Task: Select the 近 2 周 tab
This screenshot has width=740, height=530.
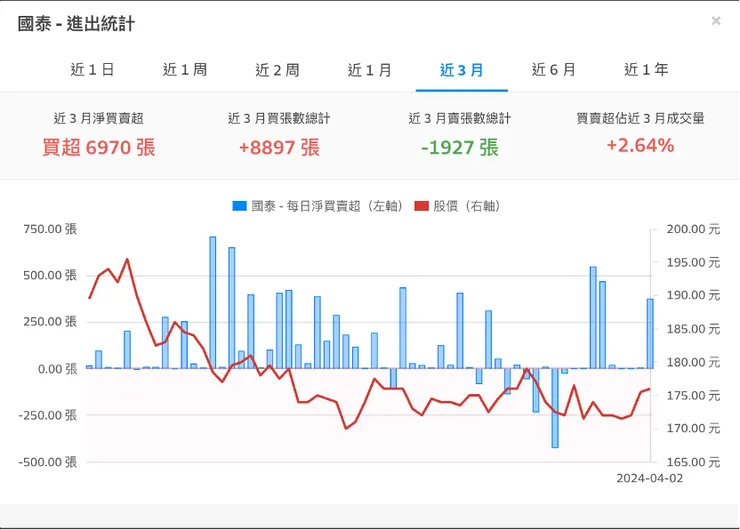Action: pyautogui.click(x=278, y=70)
